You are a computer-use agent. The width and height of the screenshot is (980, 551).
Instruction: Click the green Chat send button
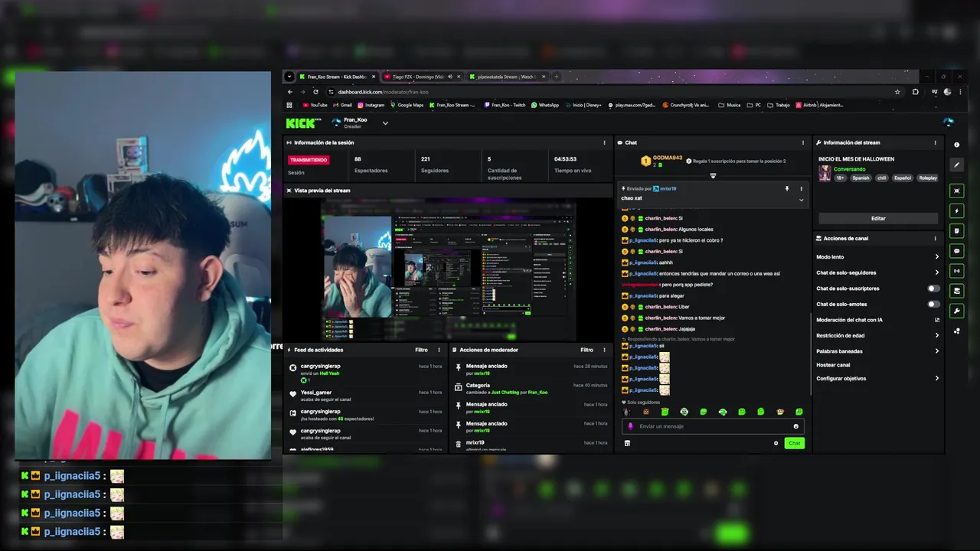point(794,443)
